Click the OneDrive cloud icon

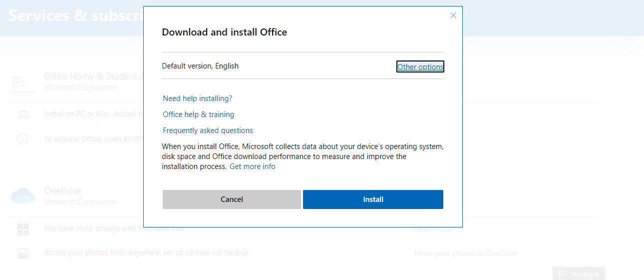[x=23, y=195]
